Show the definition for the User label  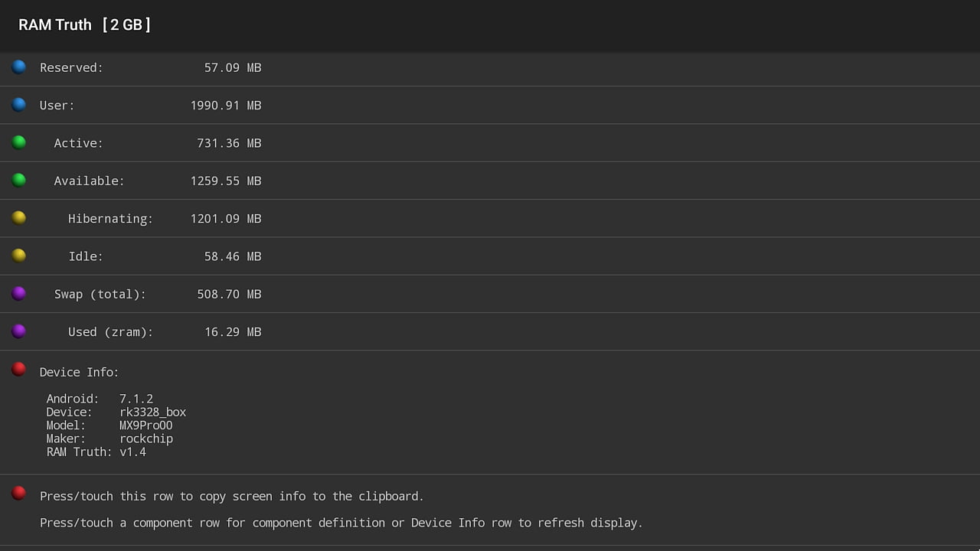coord(57,106)
